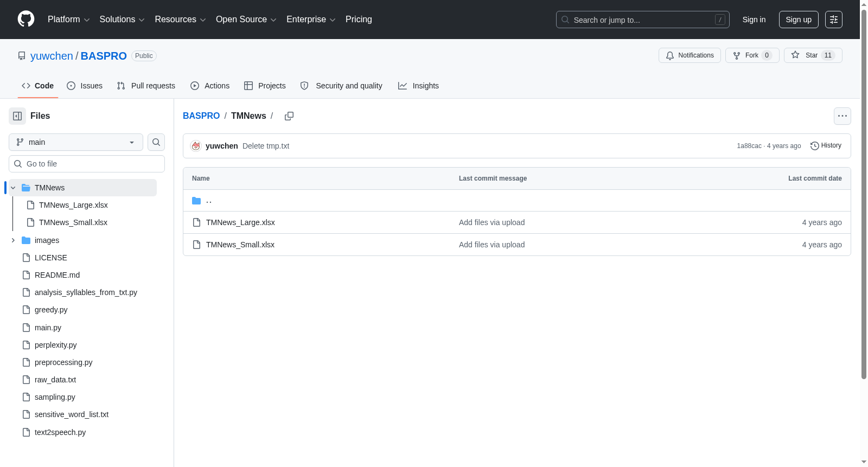This screenshot has height=467, width=868.
Task: Fork the BASPRO repository
Action: [752, 55]
